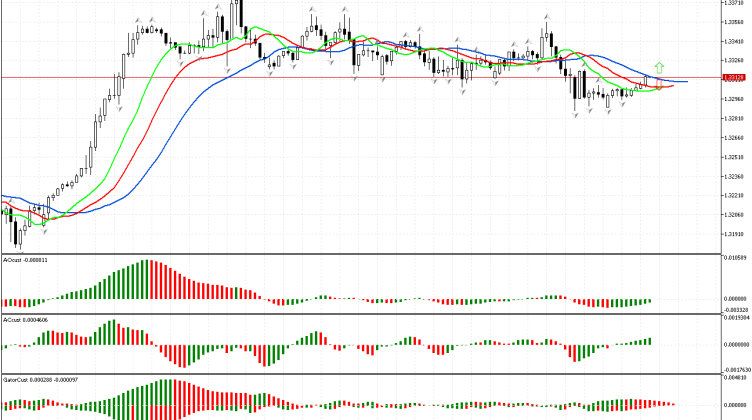
Task: Click the -0.0017630 ACcust scale value
Action: (x=735, y=368)
